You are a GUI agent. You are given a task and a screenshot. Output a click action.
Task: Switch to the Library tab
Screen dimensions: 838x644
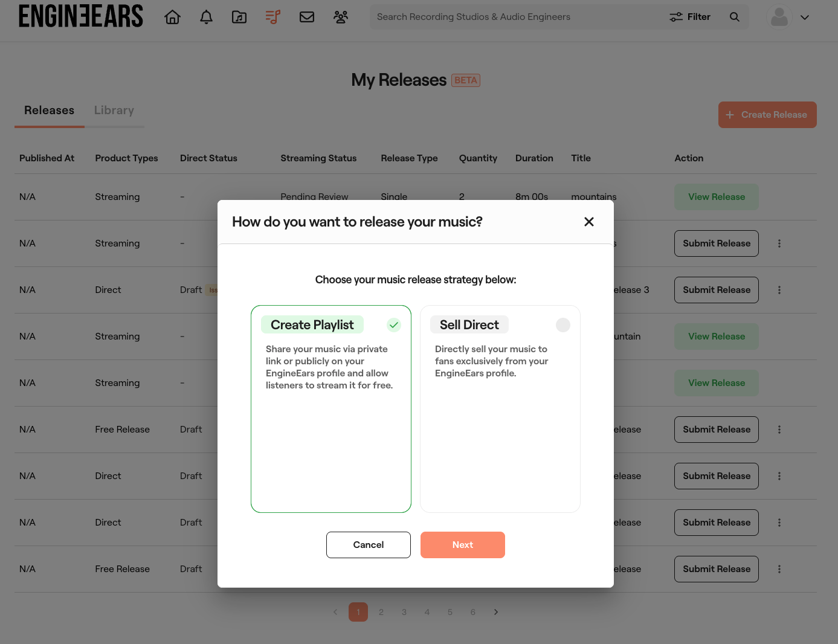point(114,111)
